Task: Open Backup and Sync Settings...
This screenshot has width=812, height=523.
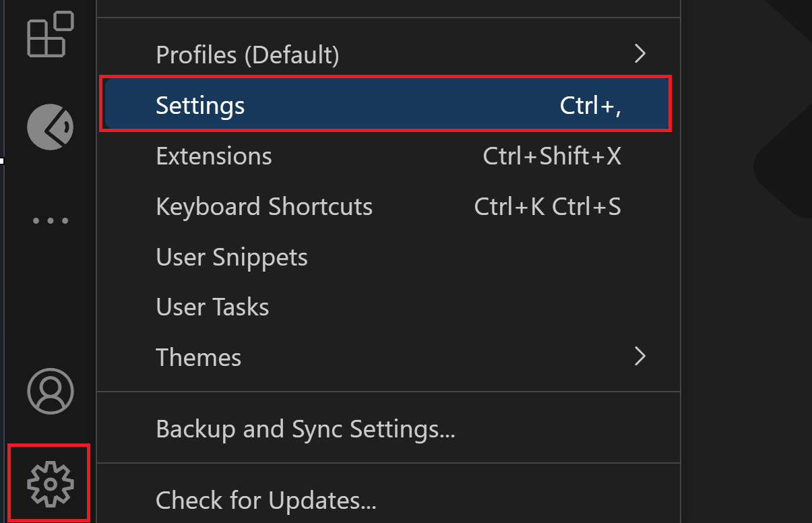Action: [305, 429]
